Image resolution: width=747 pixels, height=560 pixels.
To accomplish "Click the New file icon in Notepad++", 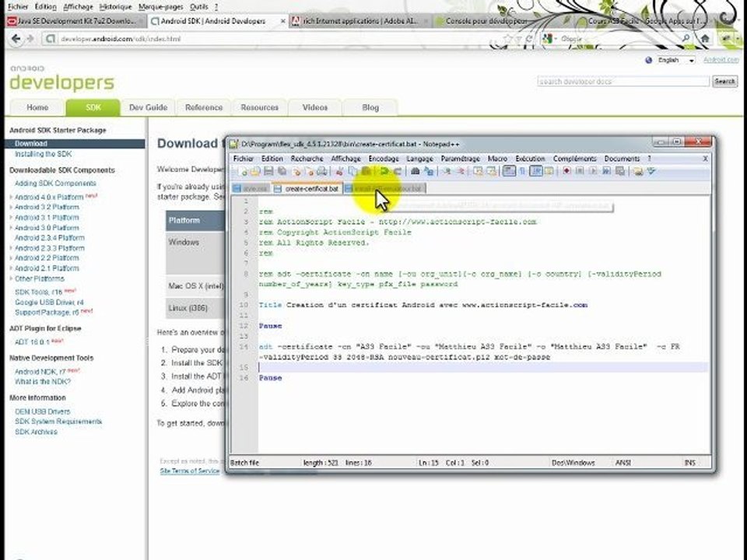I will coord(244,171).
